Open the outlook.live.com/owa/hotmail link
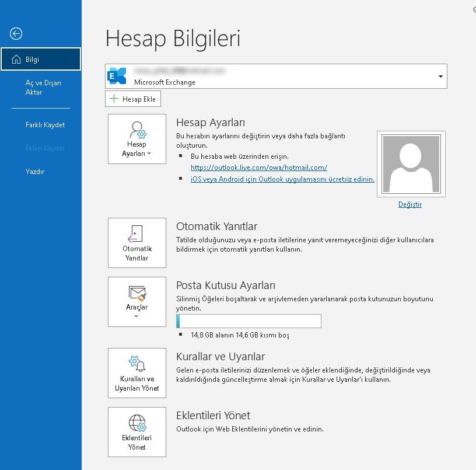 tap(258, 168)
